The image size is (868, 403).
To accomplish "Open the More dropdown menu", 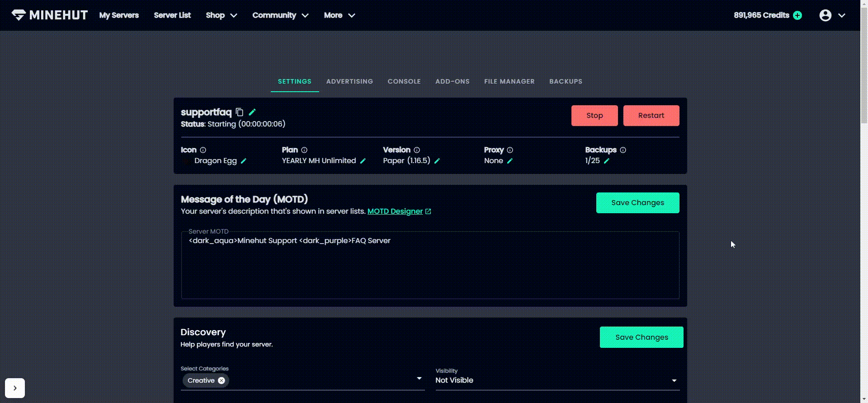I will tap(340, 15).
